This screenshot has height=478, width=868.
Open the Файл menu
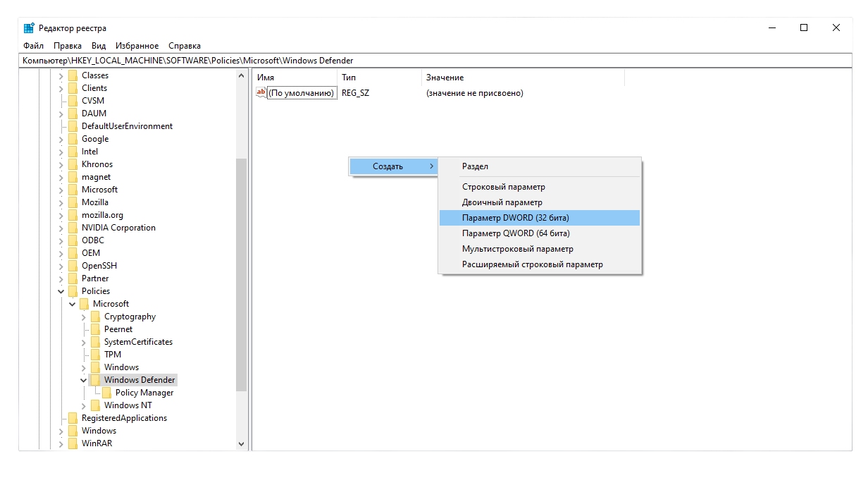33,46
